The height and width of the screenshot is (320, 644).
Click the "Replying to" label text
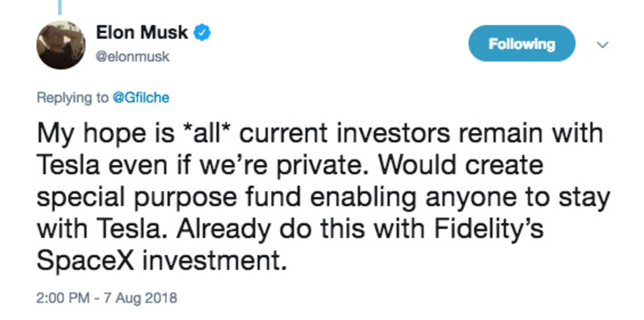[x=72, y=98]
